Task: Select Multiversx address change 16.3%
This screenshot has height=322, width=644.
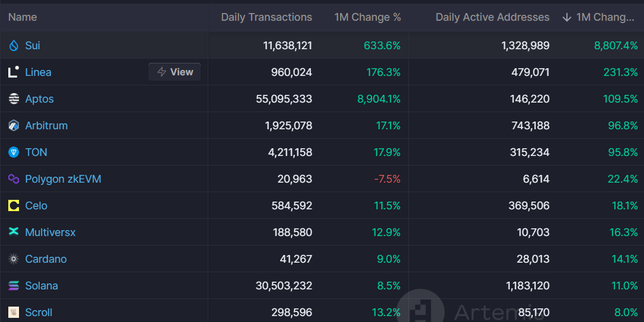Action: tap(623, 232)
